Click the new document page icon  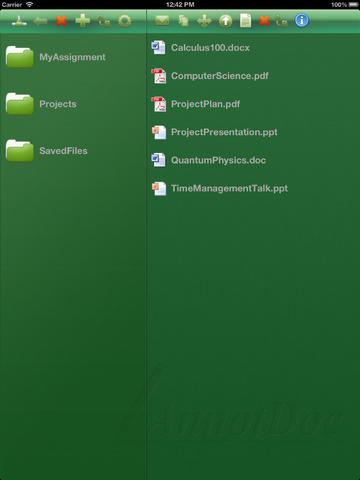coord(246,21)
